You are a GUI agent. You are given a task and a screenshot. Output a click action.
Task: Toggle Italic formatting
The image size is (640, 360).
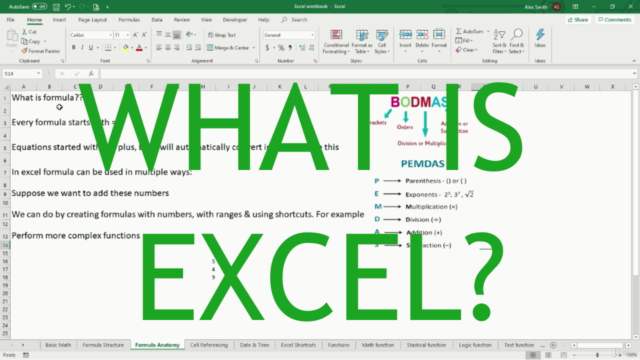click(x=82, y=48)
